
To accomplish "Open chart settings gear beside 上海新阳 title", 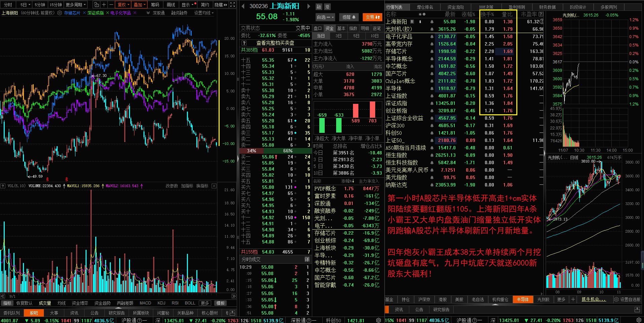I will 60,13.
